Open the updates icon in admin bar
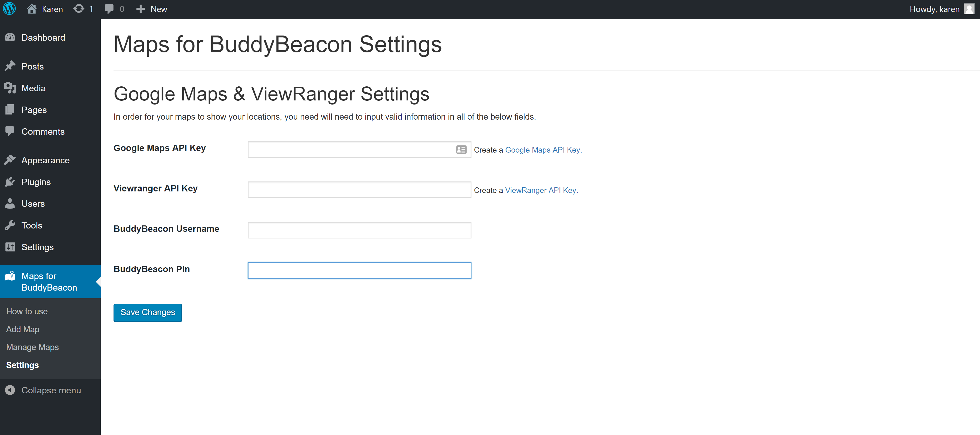This screenshot has width=980, height=435. (x=79, y=9)
